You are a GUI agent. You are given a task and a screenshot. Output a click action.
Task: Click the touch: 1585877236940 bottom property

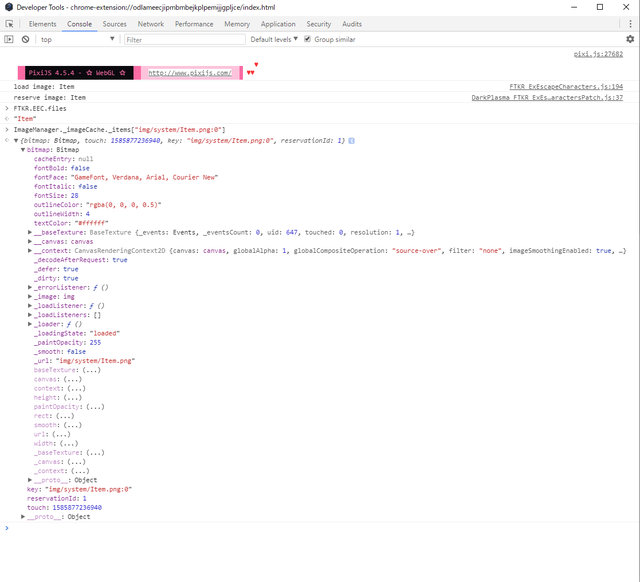(x=64, y=508)
